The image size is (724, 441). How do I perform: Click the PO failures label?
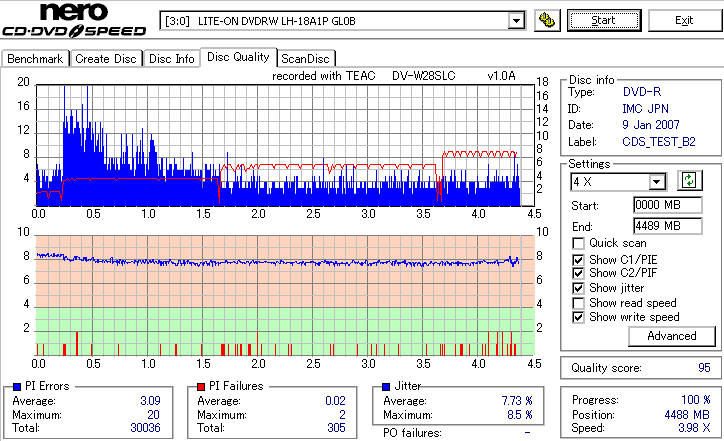[x=412, y=433]
